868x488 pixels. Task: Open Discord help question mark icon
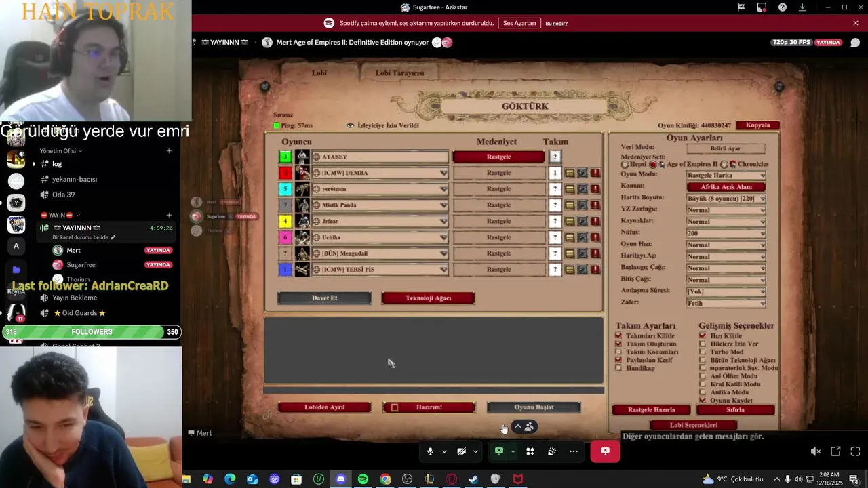(x=783, y=7)
